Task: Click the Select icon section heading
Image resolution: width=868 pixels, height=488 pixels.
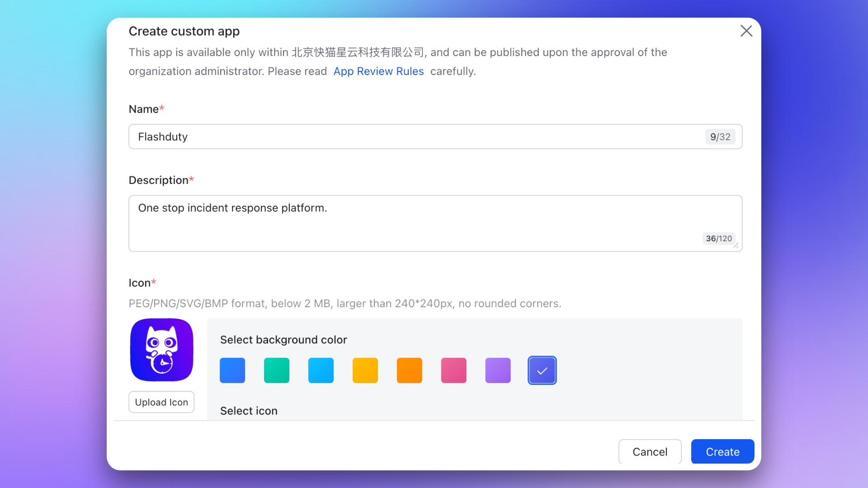Action: (249, 411)
